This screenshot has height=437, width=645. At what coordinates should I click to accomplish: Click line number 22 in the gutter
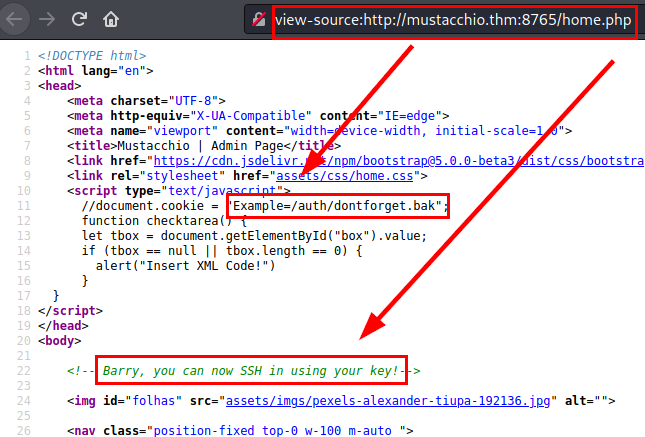coord(24,371)
